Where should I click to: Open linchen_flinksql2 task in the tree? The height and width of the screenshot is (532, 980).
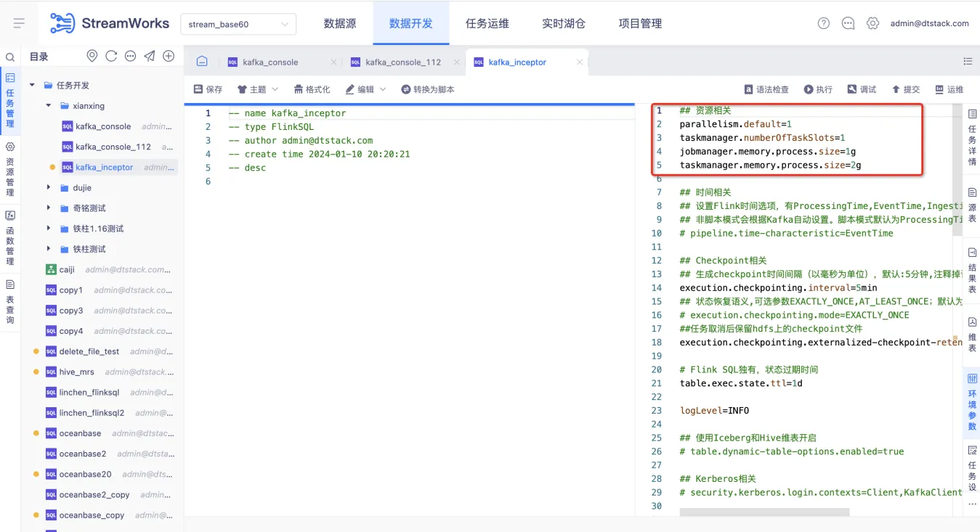pyautogui.click(x=92, y=413)
